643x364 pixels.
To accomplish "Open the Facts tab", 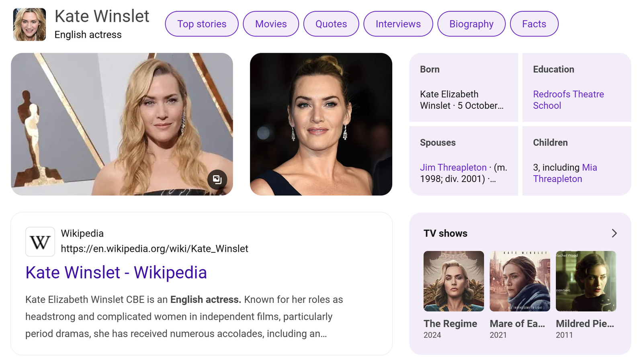I will pos(534,24).
